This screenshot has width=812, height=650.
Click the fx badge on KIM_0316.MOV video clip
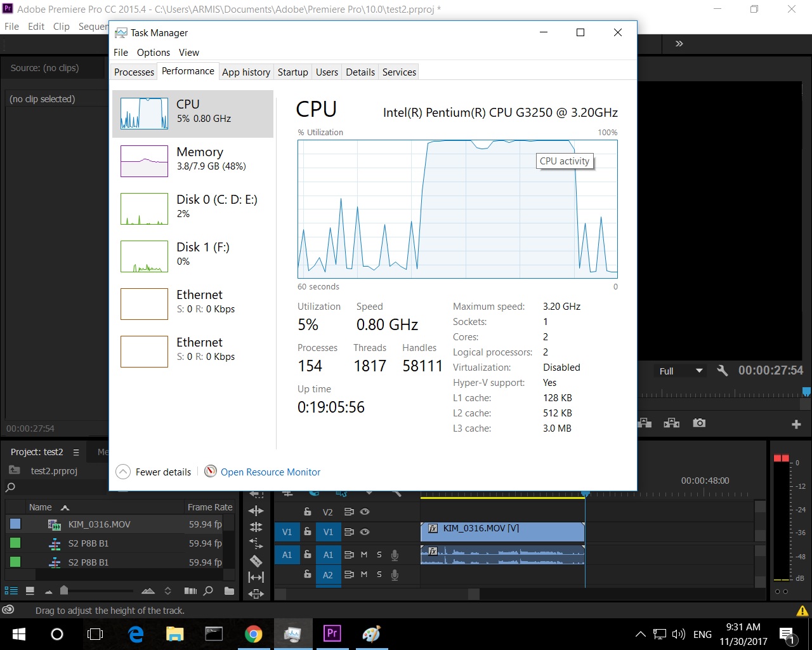(x=433, y=528)
